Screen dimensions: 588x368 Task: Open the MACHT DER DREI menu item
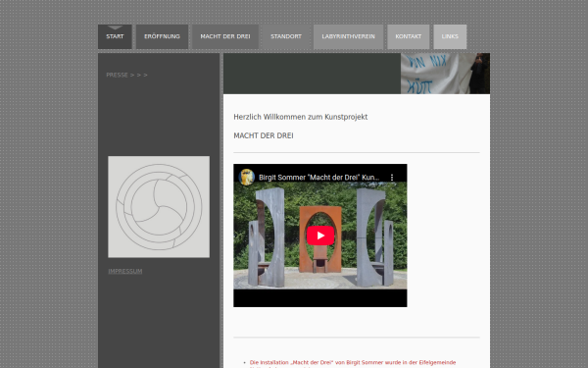[225, 37]
